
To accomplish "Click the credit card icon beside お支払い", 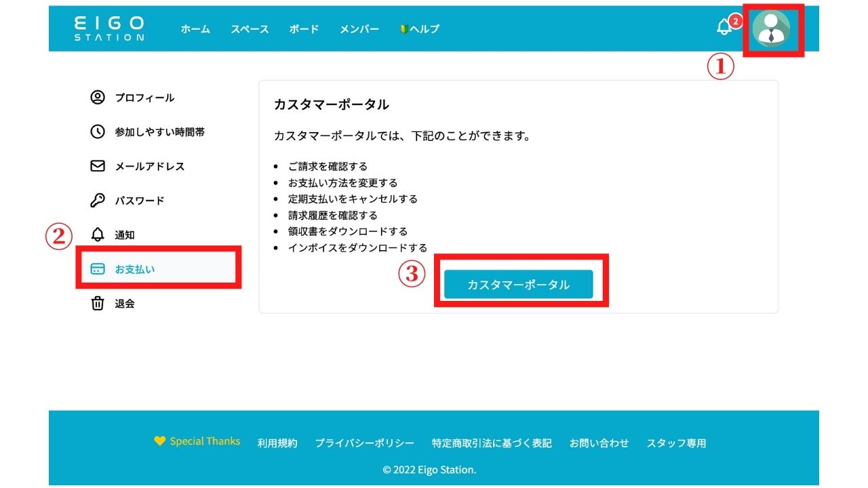I will click(x=97, y=268).
